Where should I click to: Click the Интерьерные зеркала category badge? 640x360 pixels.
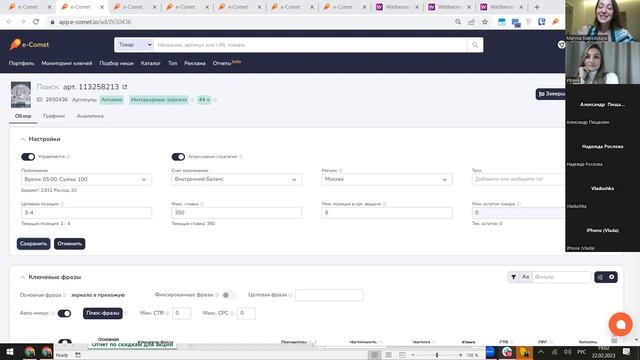tap(159, 100)
